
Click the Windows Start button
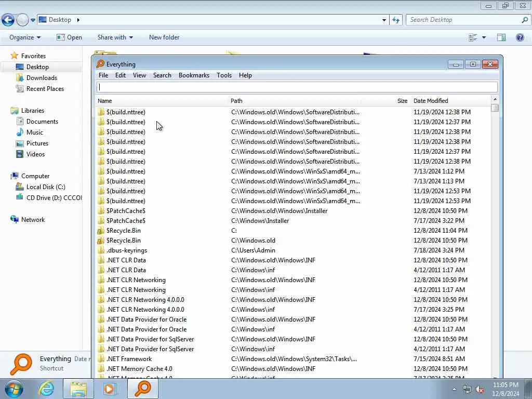coord(14,389)
